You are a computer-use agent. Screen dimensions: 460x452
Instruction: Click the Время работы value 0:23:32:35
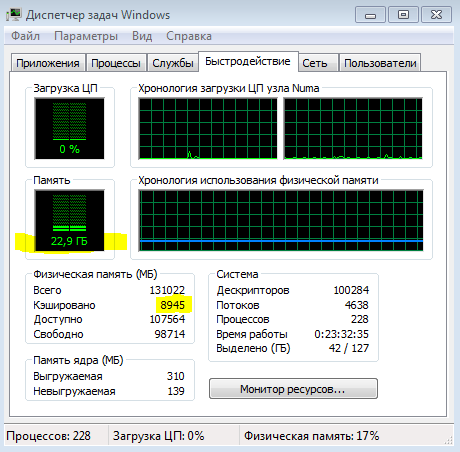click(x=341, y=334)
